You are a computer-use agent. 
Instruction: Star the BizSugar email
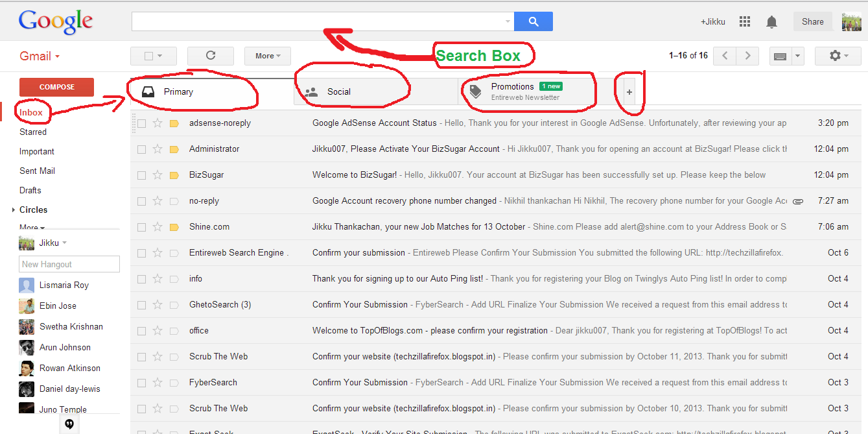click(x=158, y=175)
